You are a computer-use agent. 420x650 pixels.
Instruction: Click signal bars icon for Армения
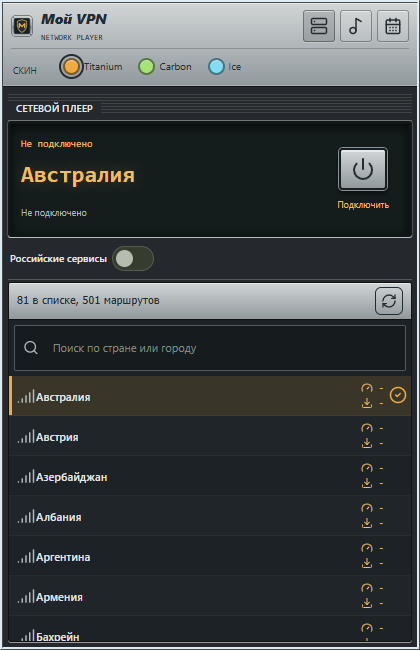[x=26, y=597]
